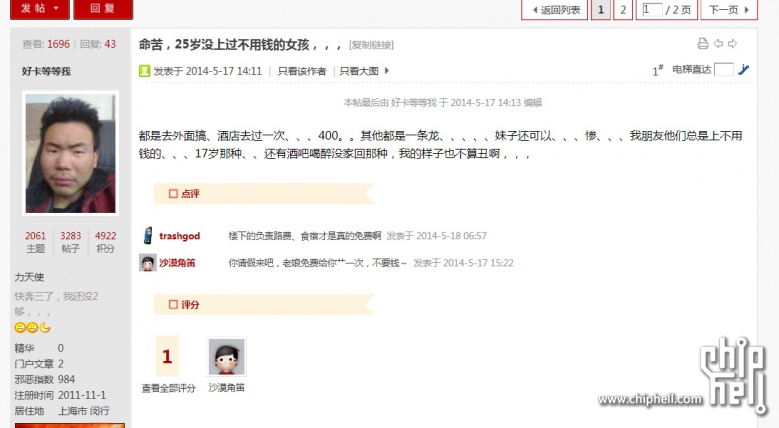Open the poster's large profile photo

click(71, 153)
